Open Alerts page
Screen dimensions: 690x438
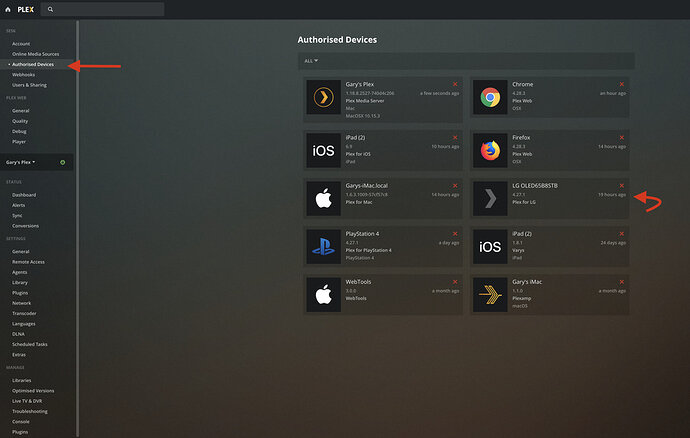click(18, 205)
